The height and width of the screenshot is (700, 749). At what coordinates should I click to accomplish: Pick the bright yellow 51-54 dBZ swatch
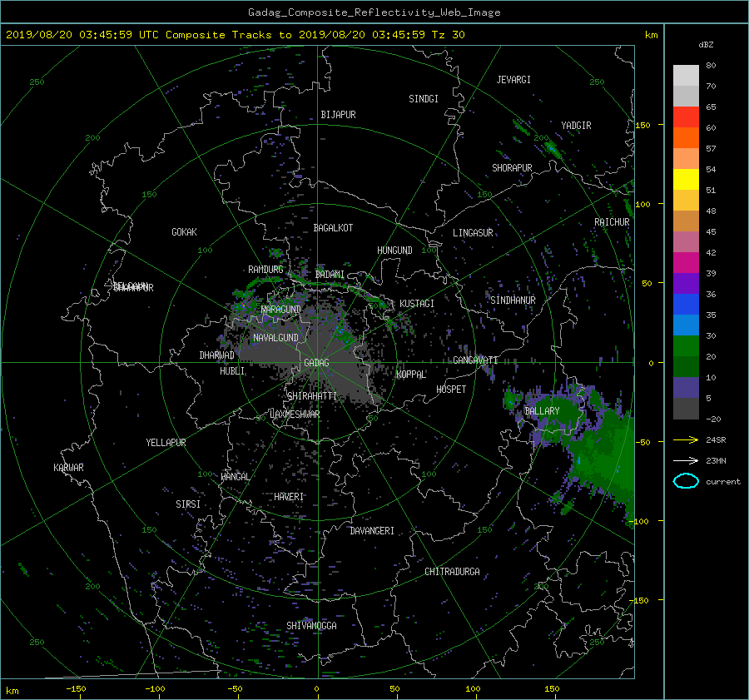tap(686, 179)
